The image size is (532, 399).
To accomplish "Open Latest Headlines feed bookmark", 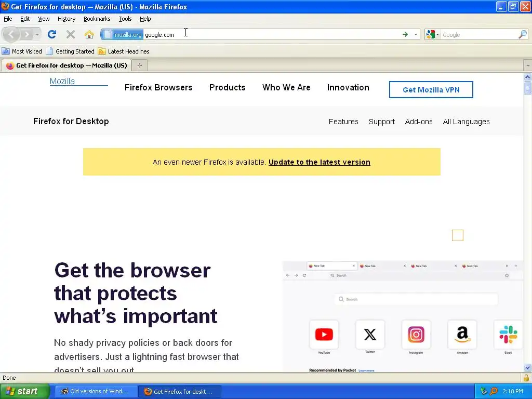I will (124, 51).
